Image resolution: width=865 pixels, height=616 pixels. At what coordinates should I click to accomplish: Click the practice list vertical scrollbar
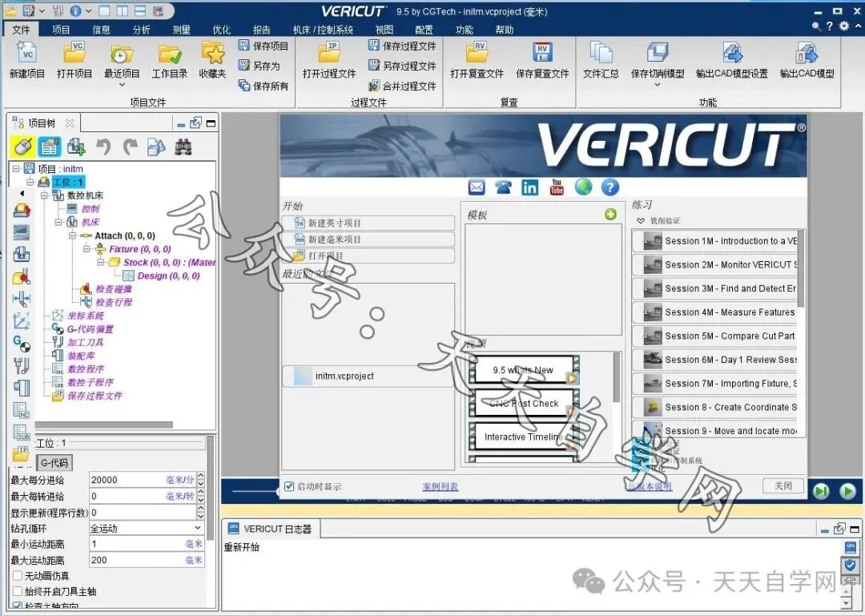(x=801, y=268)
